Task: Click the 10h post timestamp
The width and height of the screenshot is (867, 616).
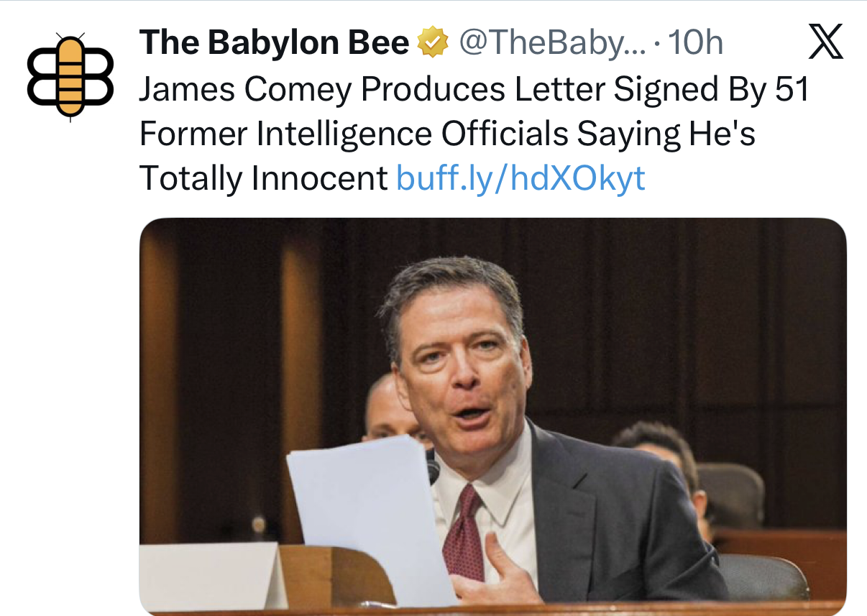Action: pyautogui.click(x=695, y=45)
